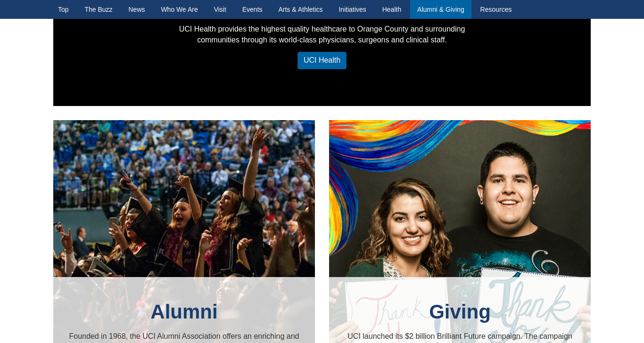
Task: Jump to Events section
Action: pos(252,9)
